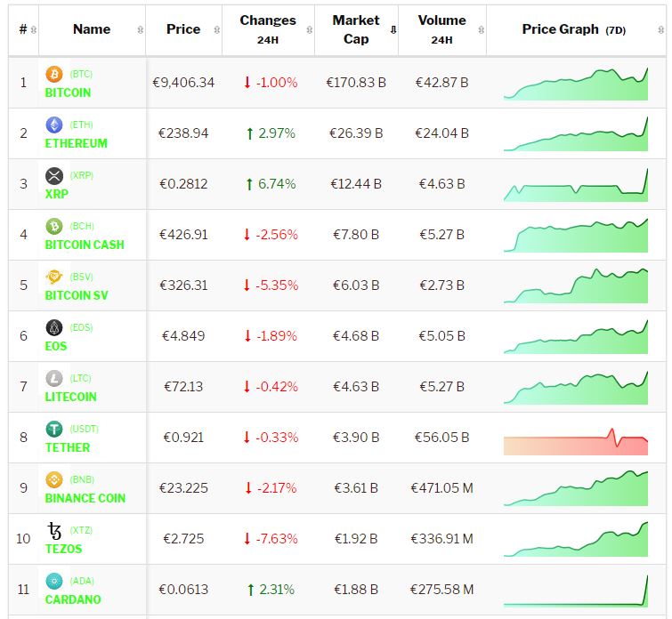Viewport: 672px width, 619px height.
Task: Open the BITCOIN name link
Action: [68, 92]
